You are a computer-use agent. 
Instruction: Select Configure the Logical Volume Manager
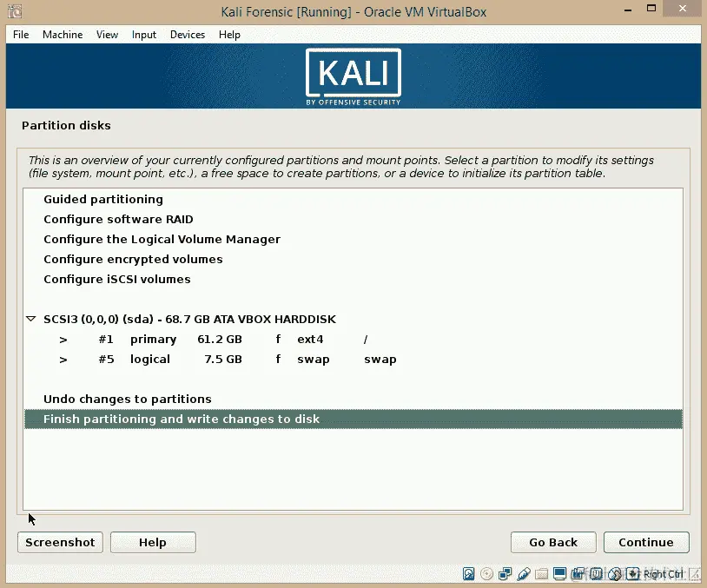tap(353, 239)
